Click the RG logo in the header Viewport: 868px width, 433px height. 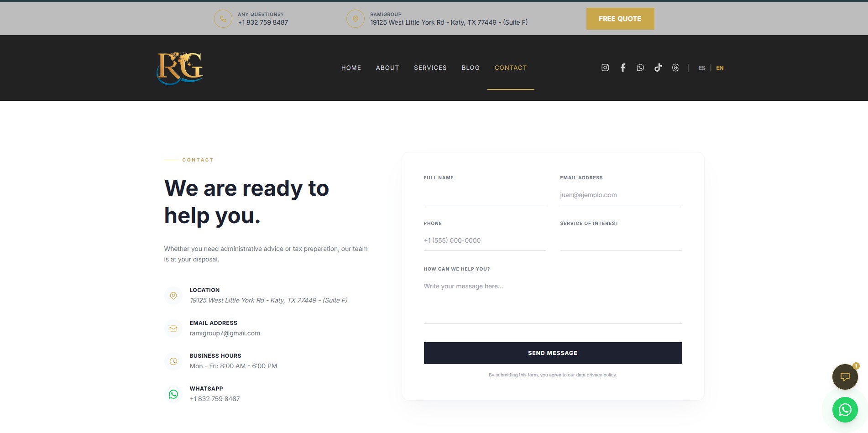click(x=180, y=68)
